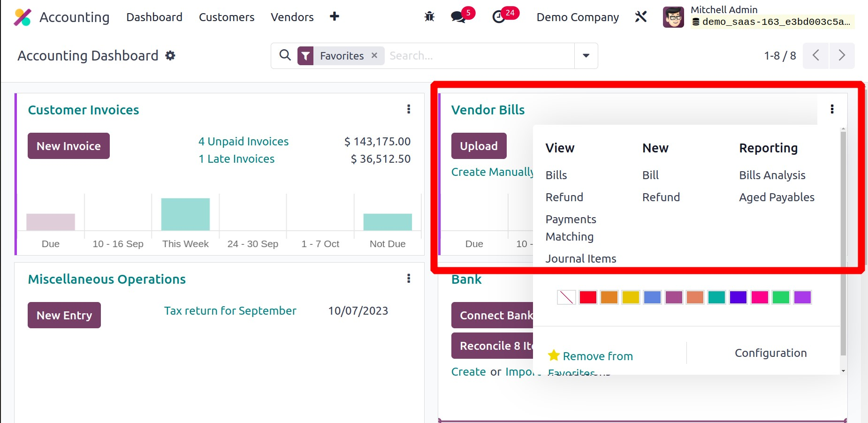The image size is (868, 423).
Task: Click the New Invoice button
Action: (x=69, y=146)
